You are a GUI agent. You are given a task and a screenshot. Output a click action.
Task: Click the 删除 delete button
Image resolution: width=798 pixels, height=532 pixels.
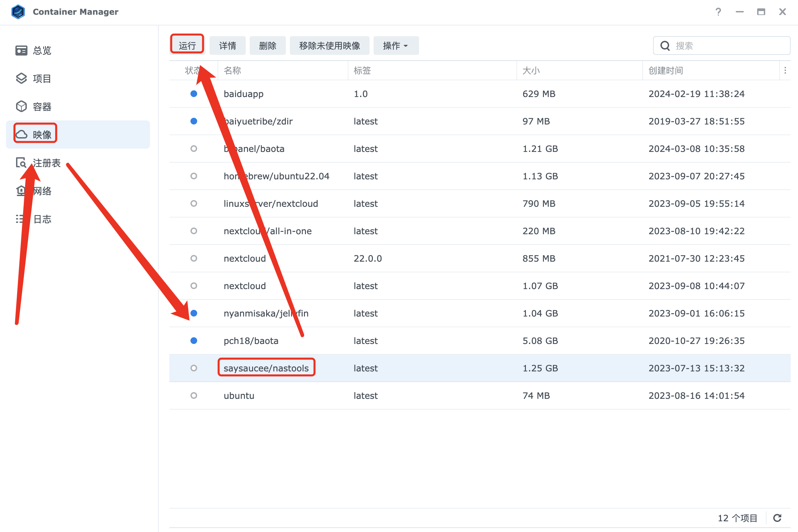point(267,46)
